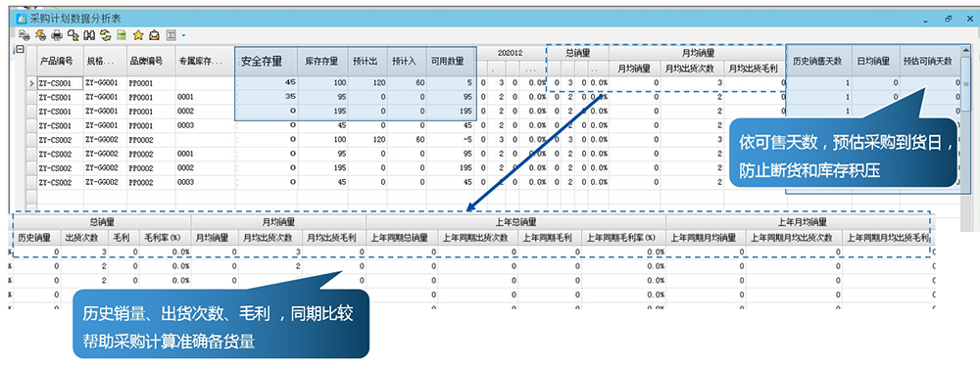Click the 库存存量 column header

[x=322, y=61]
